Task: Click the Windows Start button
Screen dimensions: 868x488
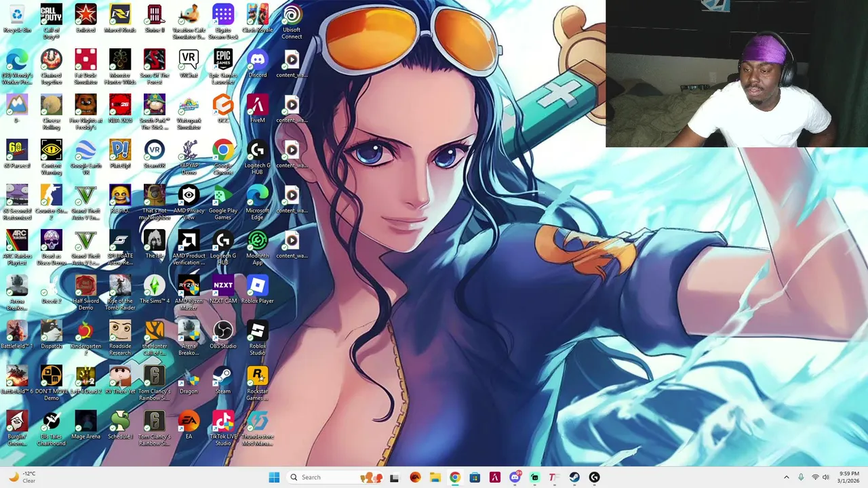Action: click(274, 477)
